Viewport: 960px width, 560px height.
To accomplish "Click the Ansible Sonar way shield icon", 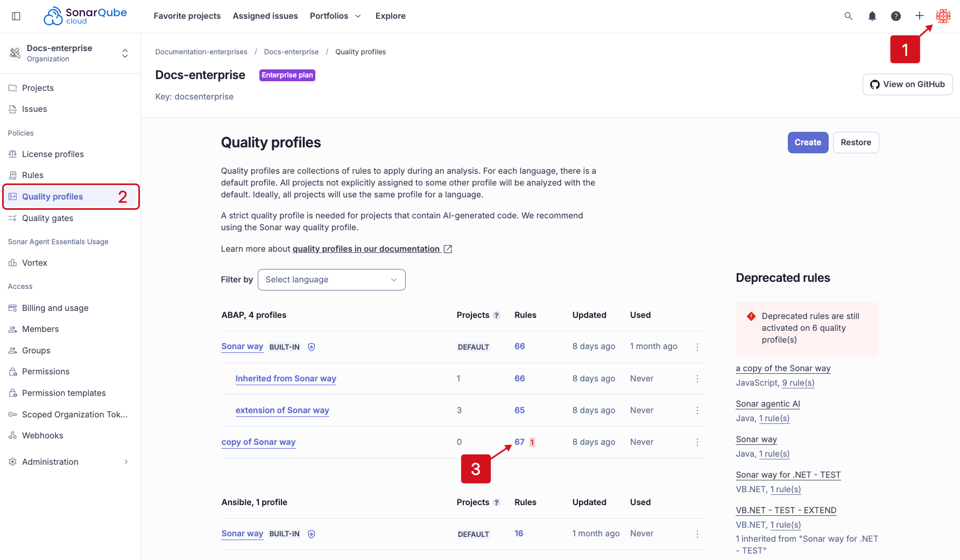I will click(x=311, y=534).
